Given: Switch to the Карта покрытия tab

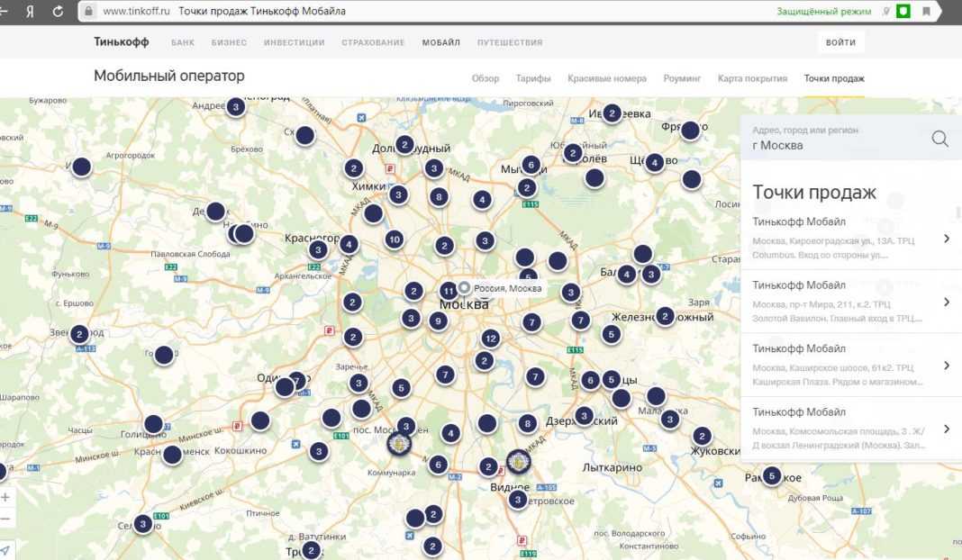Looking at the screenshot, I should click(752, 78).
